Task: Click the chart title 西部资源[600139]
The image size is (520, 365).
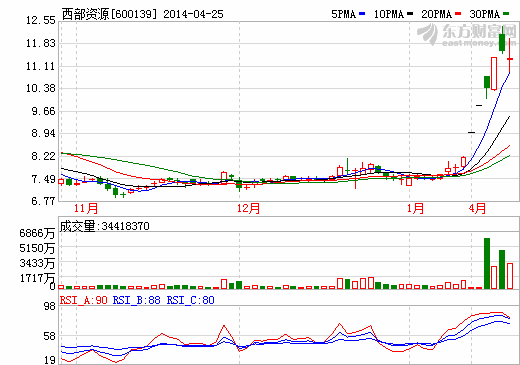Action: pos(109,14)
